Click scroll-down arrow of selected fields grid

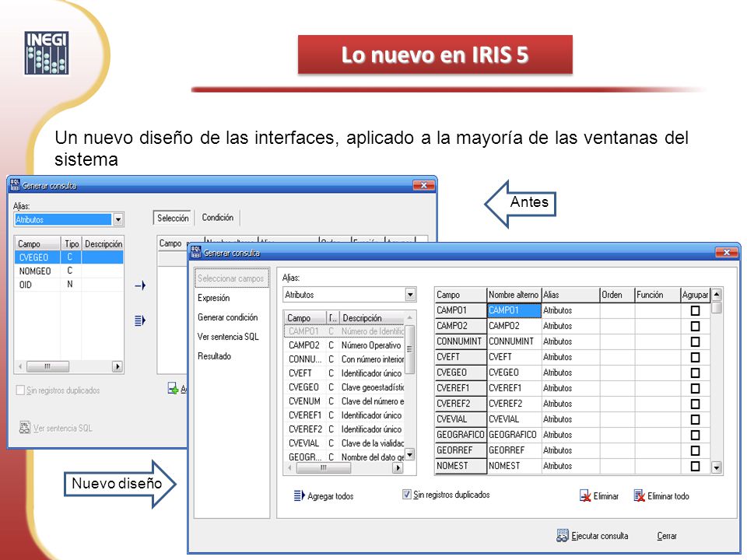pyautogui.click(x=716, y=467)
